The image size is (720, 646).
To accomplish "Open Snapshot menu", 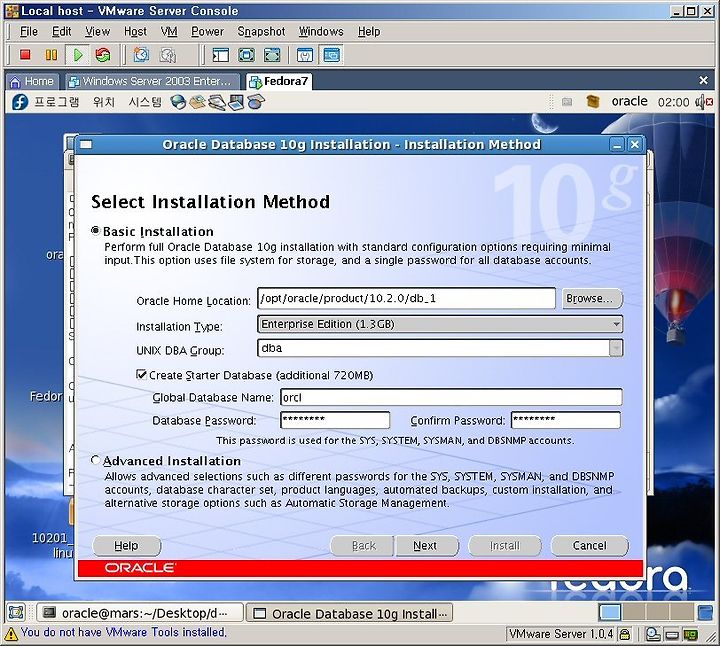I will pos(261,31).
